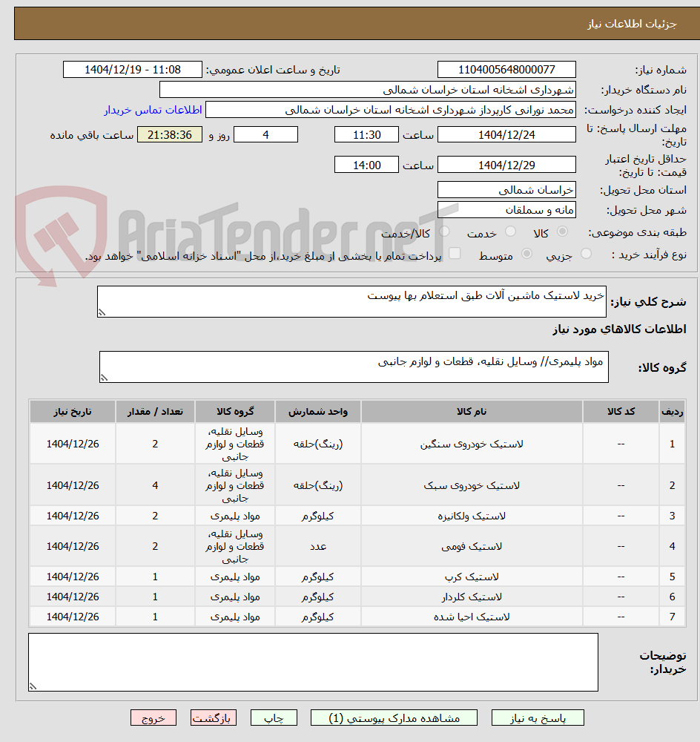Click the resize handle of buyer notes textarea

click(33, 686)
